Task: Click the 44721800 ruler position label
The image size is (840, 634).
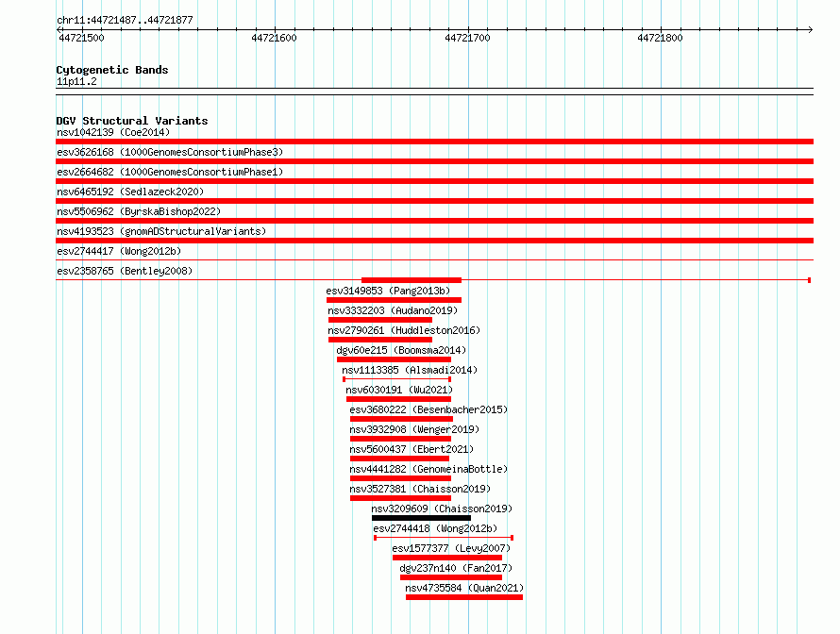Action: pyautogui.click(x=660, y=38)
